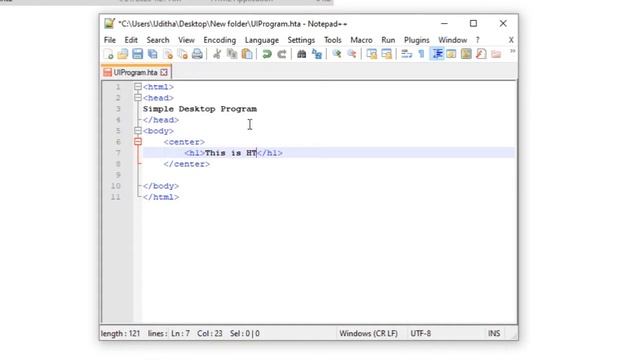Disable the highlighted indent guide icon

[x=437, y=54]
